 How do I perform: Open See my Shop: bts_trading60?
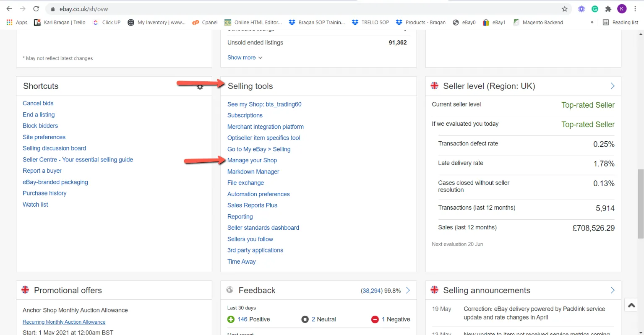pyautogui.click(x=264, y=104)
